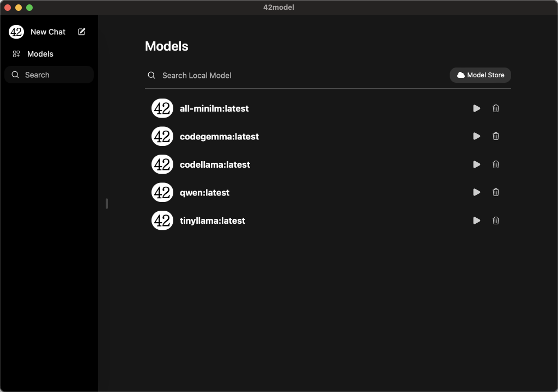Click the sidebar Search field

(49, 75)
